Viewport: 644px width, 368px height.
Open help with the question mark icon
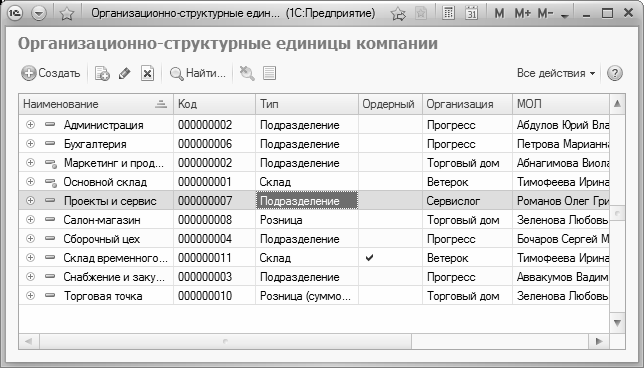coord(614,74)
